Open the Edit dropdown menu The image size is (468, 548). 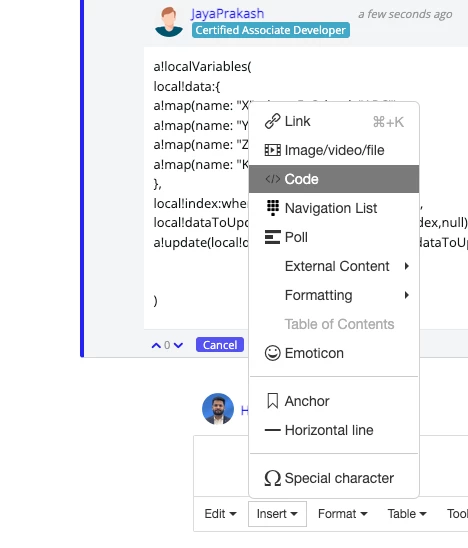[220, 514]
